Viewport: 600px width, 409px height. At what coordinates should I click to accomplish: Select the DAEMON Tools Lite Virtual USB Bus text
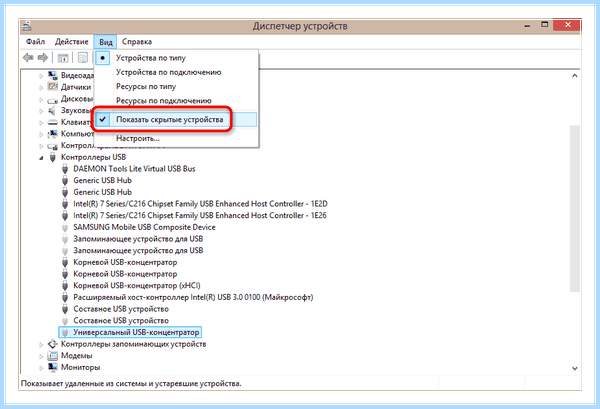coord(134,169)
